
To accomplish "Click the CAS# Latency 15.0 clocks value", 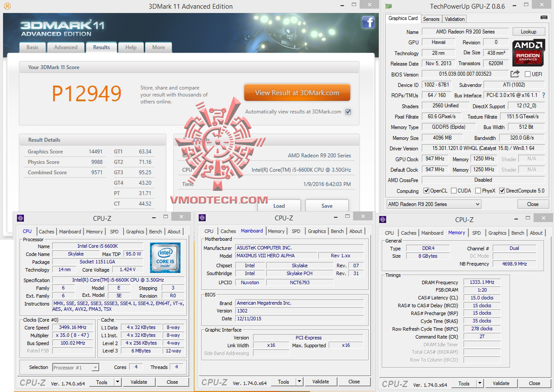I will pos(482,298).
